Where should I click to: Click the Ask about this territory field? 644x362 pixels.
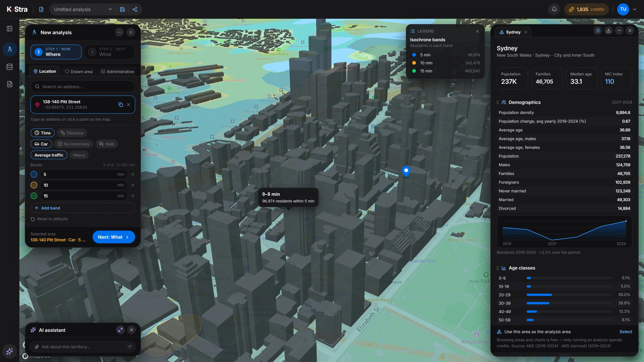coord(83,347)
